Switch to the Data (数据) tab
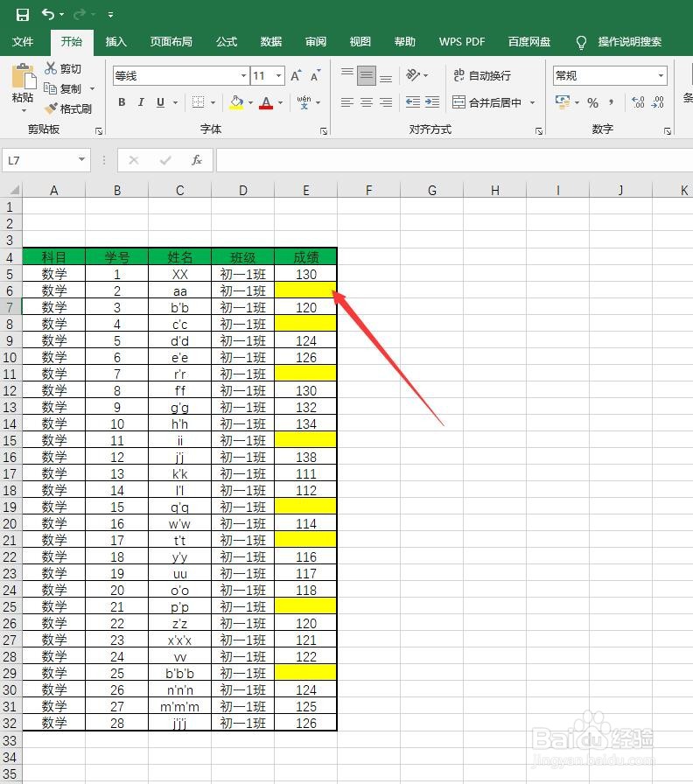This screenshot has height=784, width=693. point(271,41)
